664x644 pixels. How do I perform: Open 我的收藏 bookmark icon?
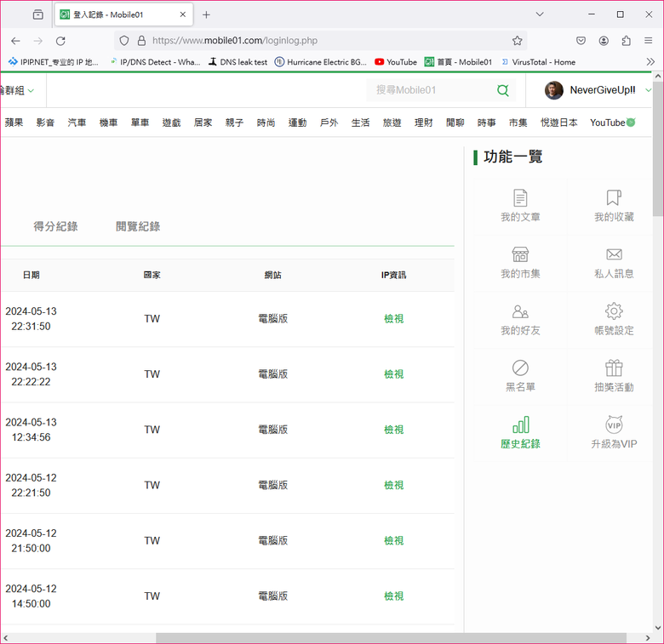coord(614,198)
